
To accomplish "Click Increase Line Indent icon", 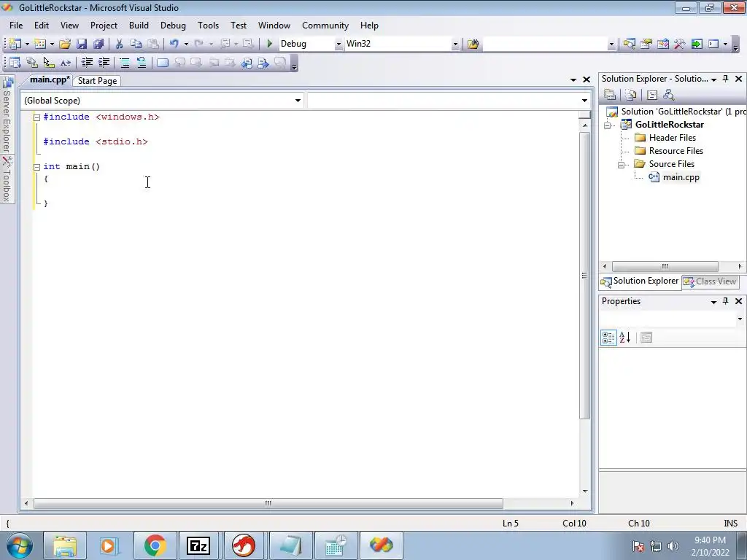I will [x=104, y=63].
